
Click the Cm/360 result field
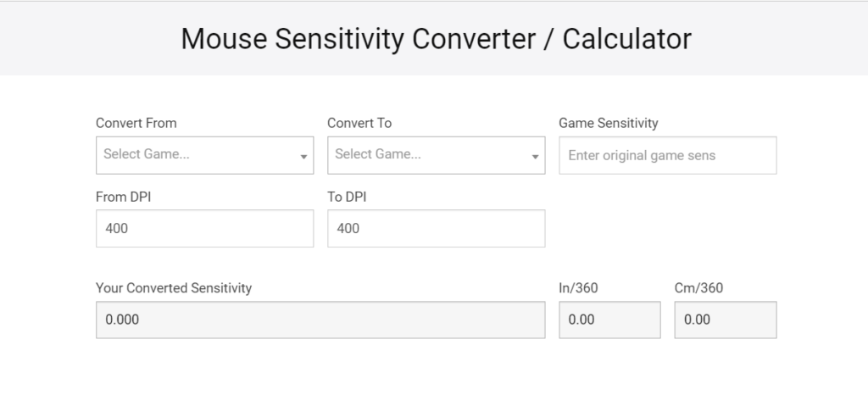725,320
